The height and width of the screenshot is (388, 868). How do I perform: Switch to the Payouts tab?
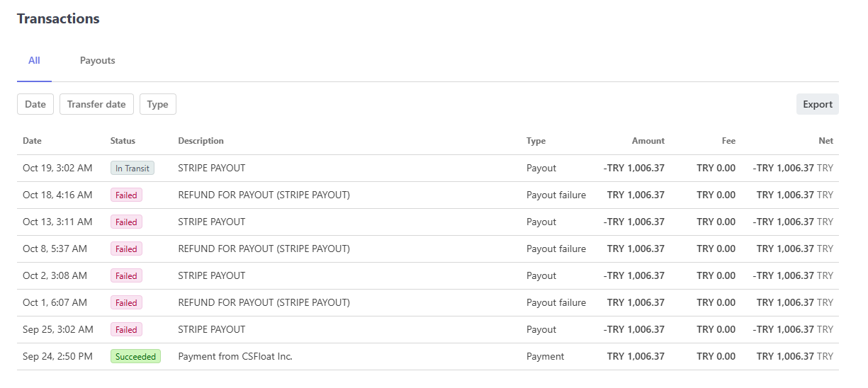[97, 61]
